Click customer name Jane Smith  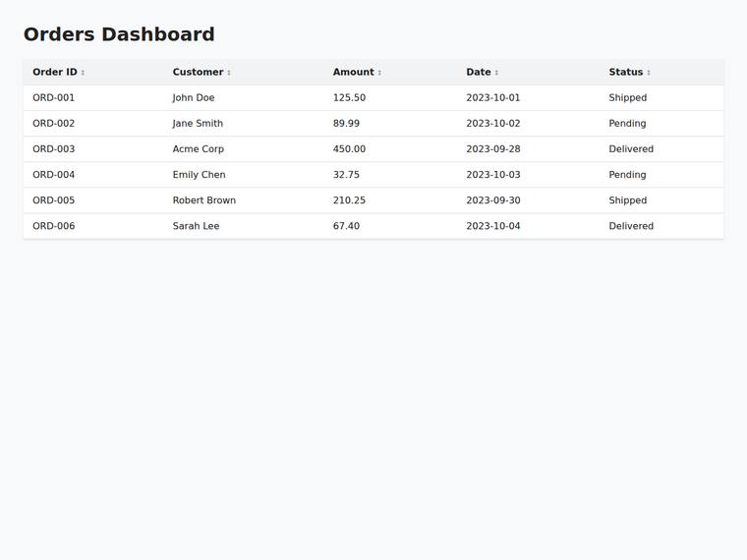[198, 124]
